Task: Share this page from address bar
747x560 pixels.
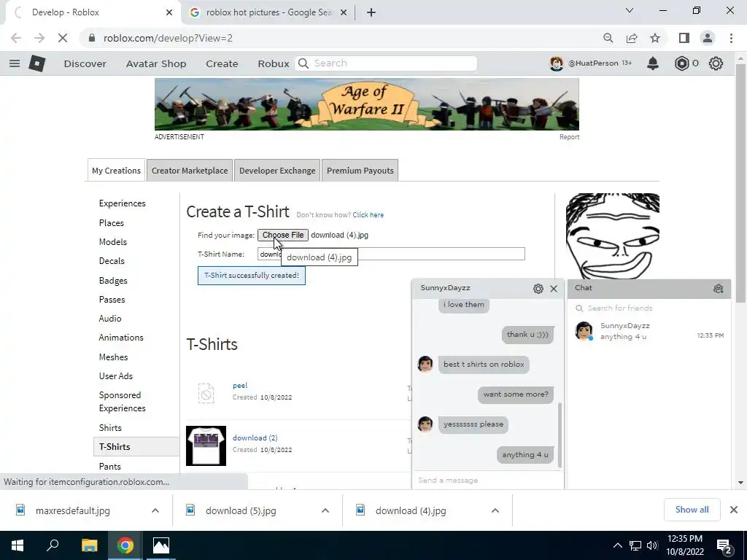Action: (x=632, y=38)
